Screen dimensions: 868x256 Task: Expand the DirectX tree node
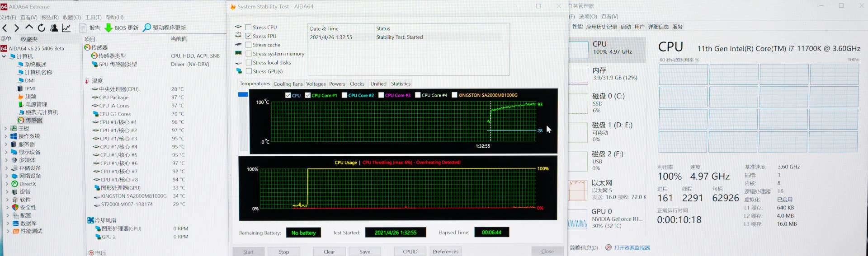tap(6, 184)
